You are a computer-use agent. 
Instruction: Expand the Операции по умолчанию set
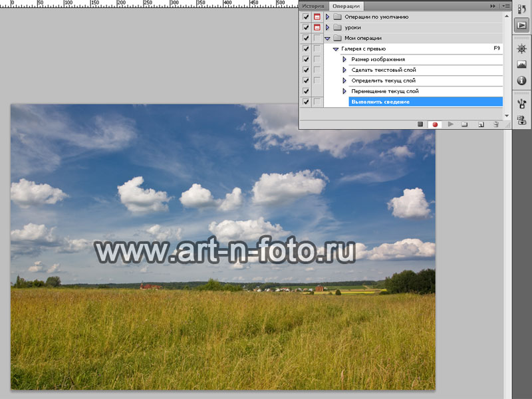[x=327, y=17]
